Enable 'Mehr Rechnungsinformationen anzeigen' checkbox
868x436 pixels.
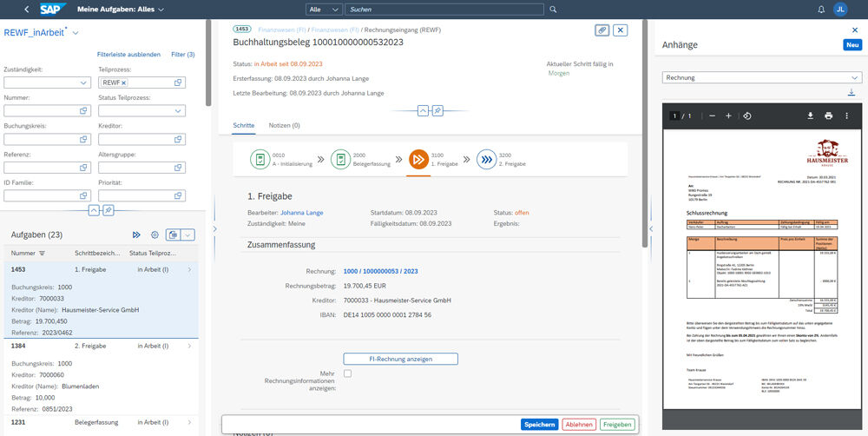[347, 373]
